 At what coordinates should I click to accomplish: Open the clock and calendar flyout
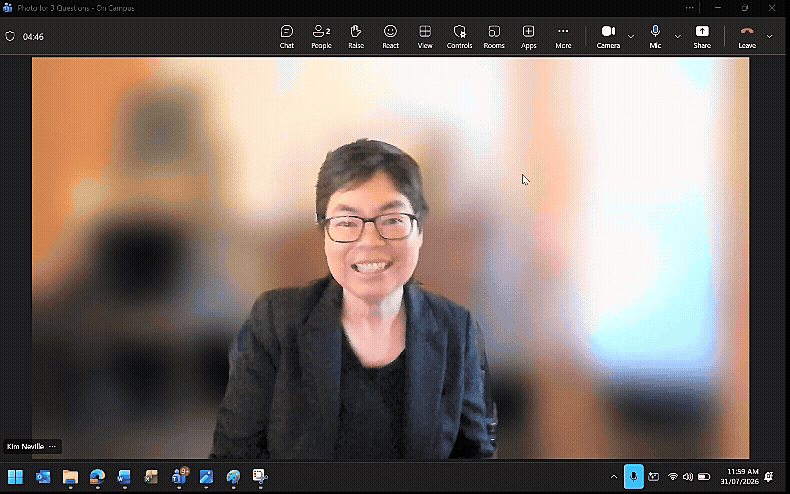[739, 476]
